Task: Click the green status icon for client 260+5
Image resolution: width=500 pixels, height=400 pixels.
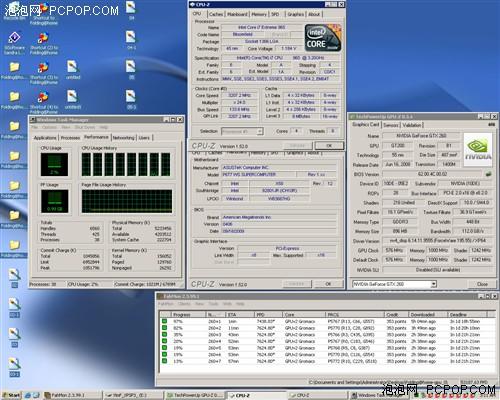Action: click(164, 348)
